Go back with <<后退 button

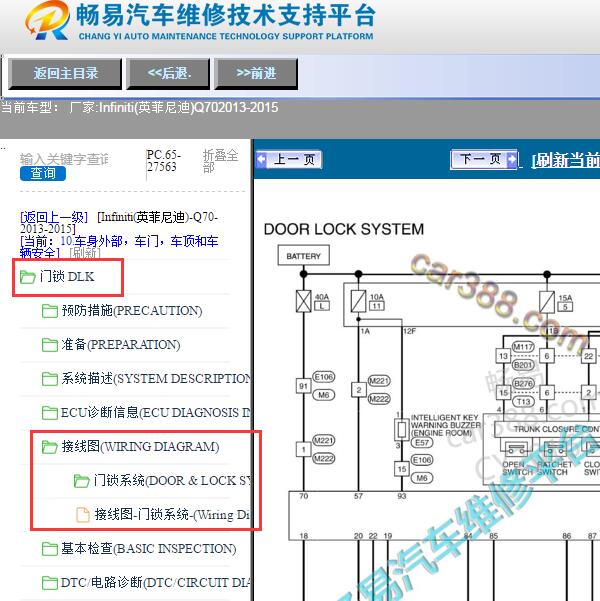[168, 74]
